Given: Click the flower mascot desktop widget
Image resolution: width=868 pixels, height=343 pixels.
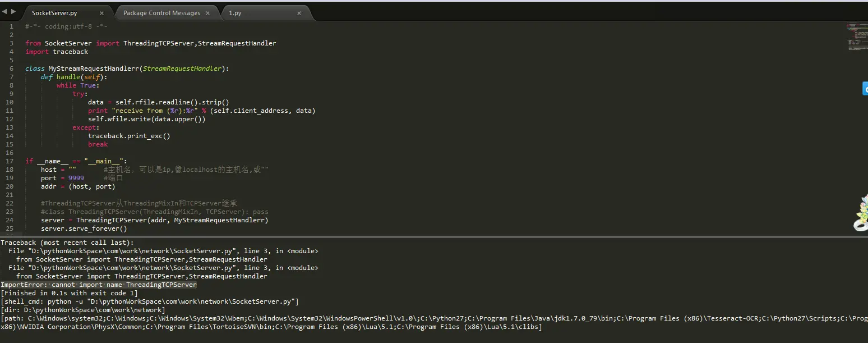Looking at the screenshot, I should pyautogui.click(x=861, y=214).
